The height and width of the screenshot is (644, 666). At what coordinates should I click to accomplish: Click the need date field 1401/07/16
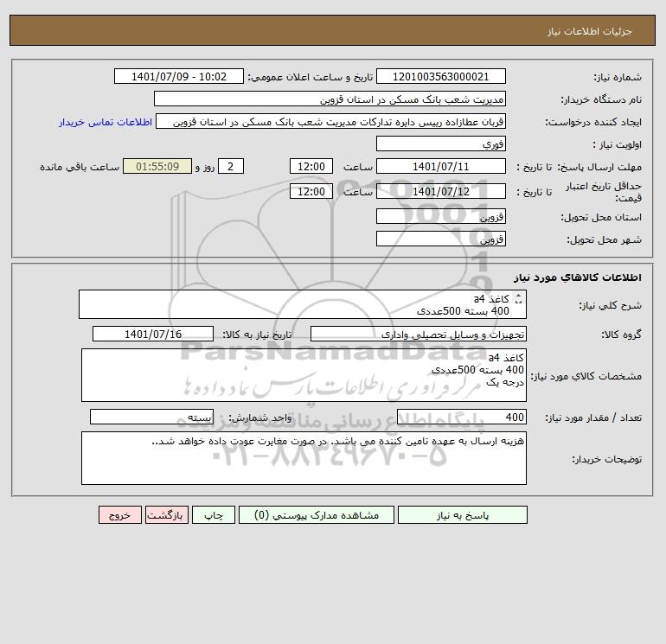pyautogui.click(x=153, y=334)
